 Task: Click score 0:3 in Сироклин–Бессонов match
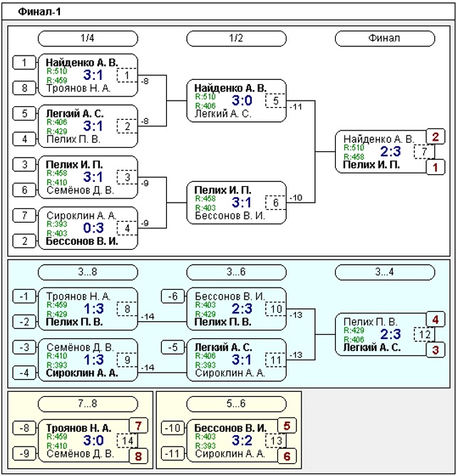click(93, 228)
